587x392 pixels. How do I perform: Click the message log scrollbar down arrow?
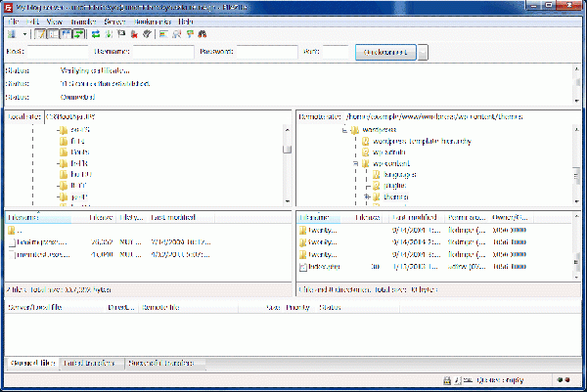[576, 101]
